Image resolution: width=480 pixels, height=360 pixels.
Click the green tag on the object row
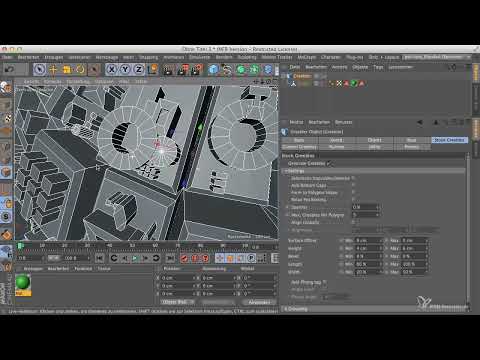point(354,84)
